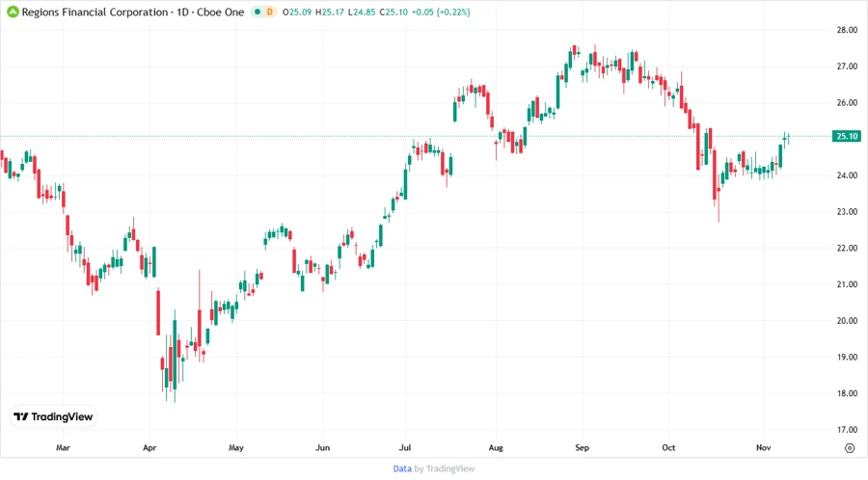Click the close value C25.10
Viewport: 868px width, 480px height.
393,13
